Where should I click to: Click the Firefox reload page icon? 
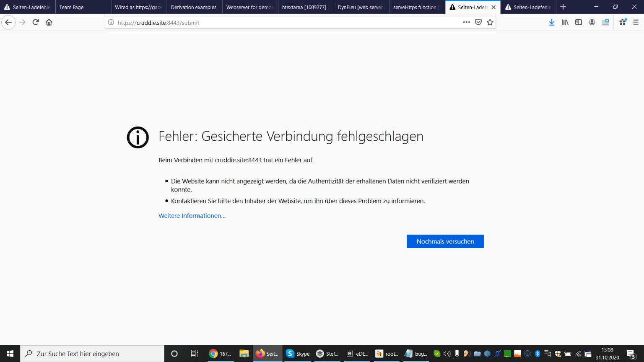point(36,22)
